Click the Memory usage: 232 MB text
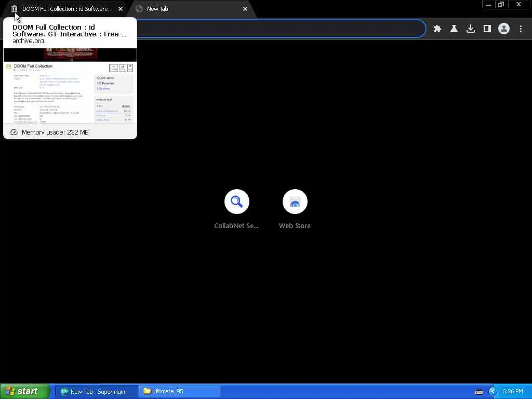This screenshot has width=532, height=399. (x=55, y=132)
